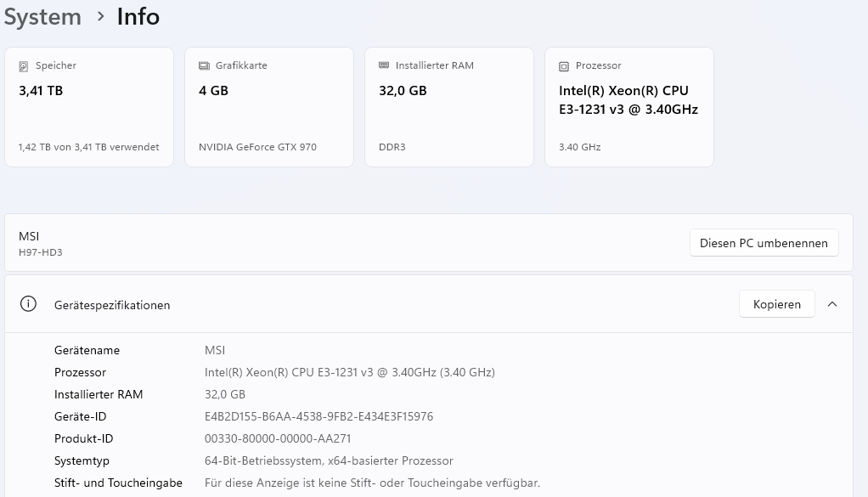Image resolution: width=868 pixels, height=497 pixels.
Task: Select the Produkt-ID value text
Action: 278,438
